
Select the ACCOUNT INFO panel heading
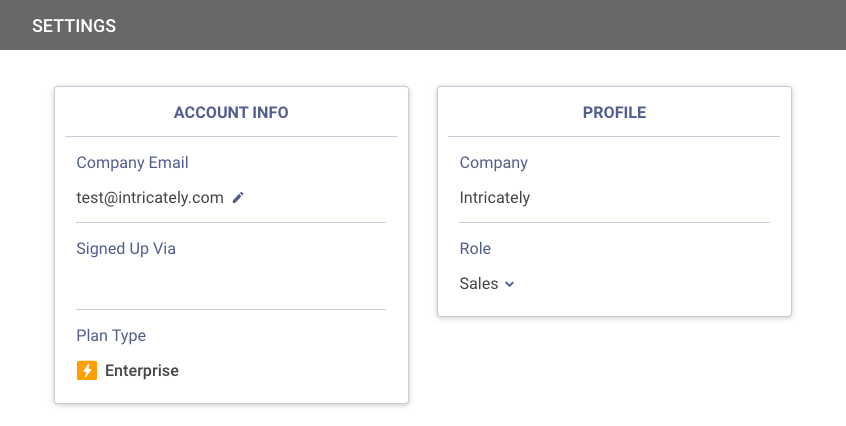(x=231, y=113)
